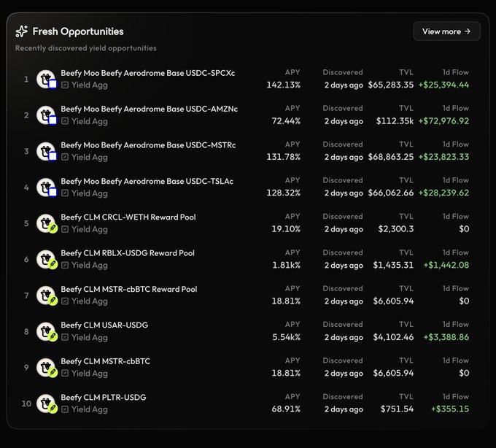Viewport: 496px width, 448px height.
Task: Click the Beefy logo for CRCL-WETH Reward Pool
Action: (46, 223)
